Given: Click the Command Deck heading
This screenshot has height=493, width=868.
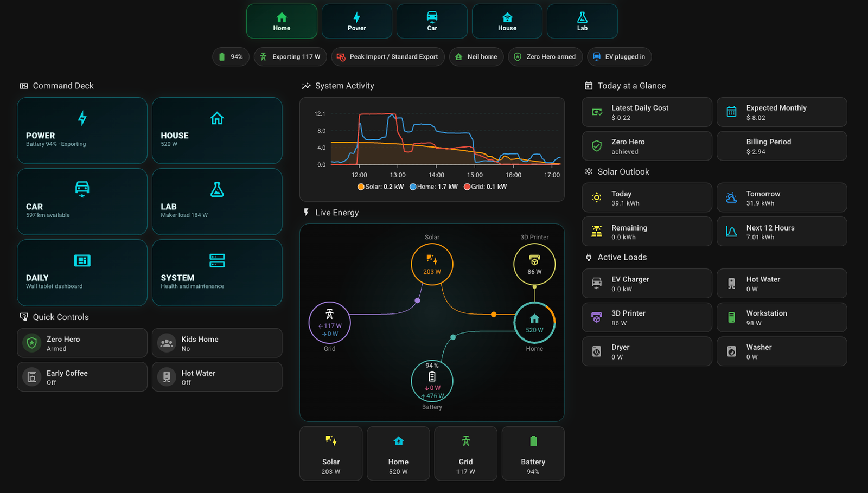Looking at the screenshot, I should click(63, 86).
